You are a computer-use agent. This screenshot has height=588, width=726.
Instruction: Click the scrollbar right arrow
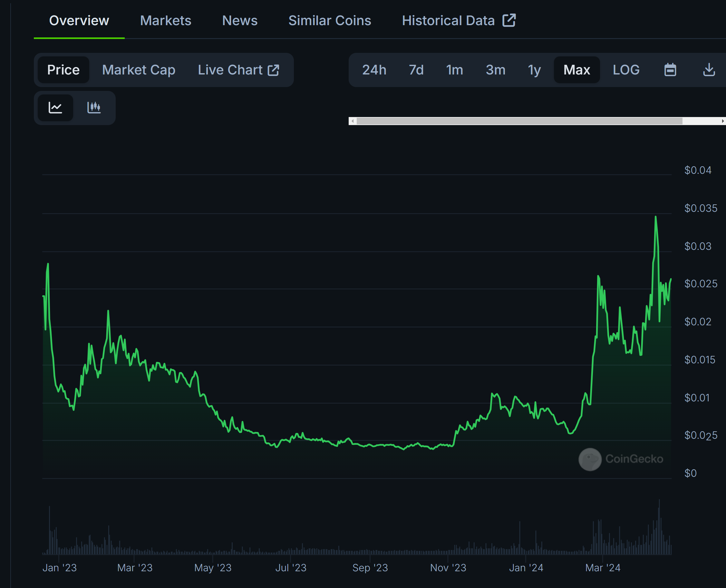(722, 121)
